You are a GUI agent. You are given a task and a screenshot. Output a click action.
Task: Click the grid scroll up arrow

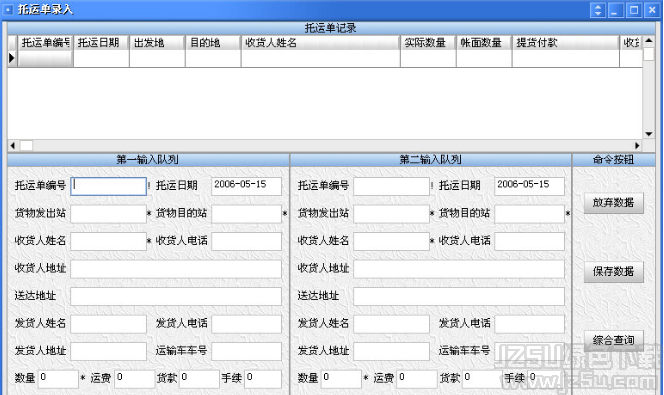click(648, 41)
